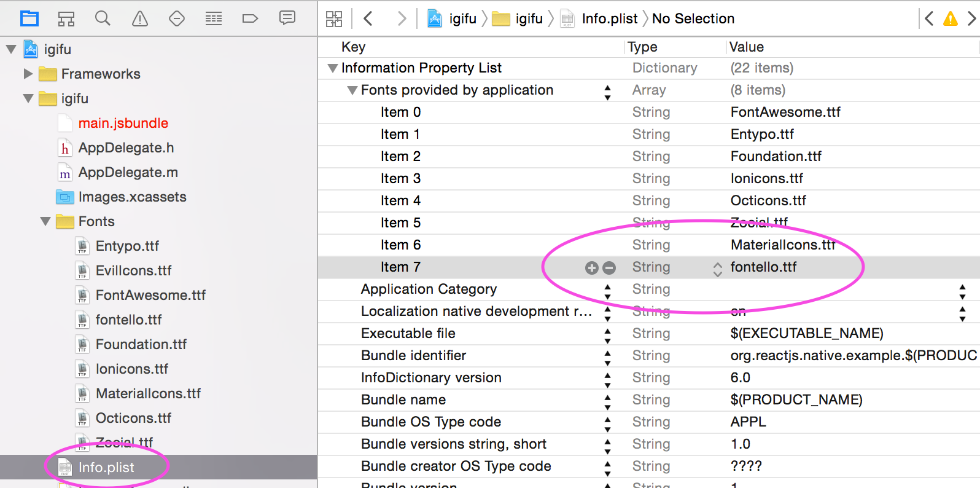980x488 pixels.
Task: Open the Find navigator magnifier icon
Action: (103, 18)
